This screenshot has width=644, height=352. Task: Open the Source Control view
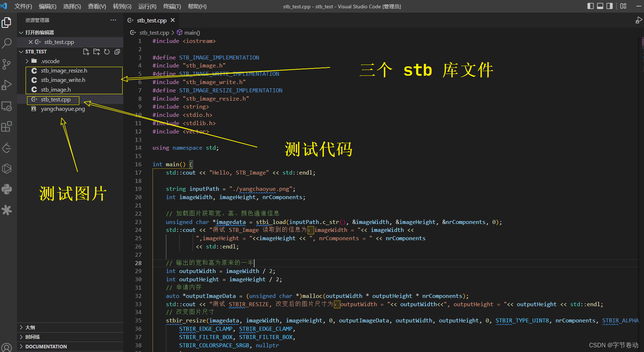pyautogui.click(x=6, y=65)
